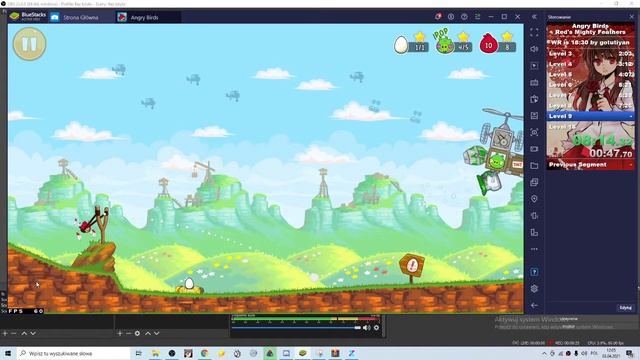Toggle BlueStacks fullscreen mode
This screenshot has width=640, height=360.
click(x=534, y=33)
